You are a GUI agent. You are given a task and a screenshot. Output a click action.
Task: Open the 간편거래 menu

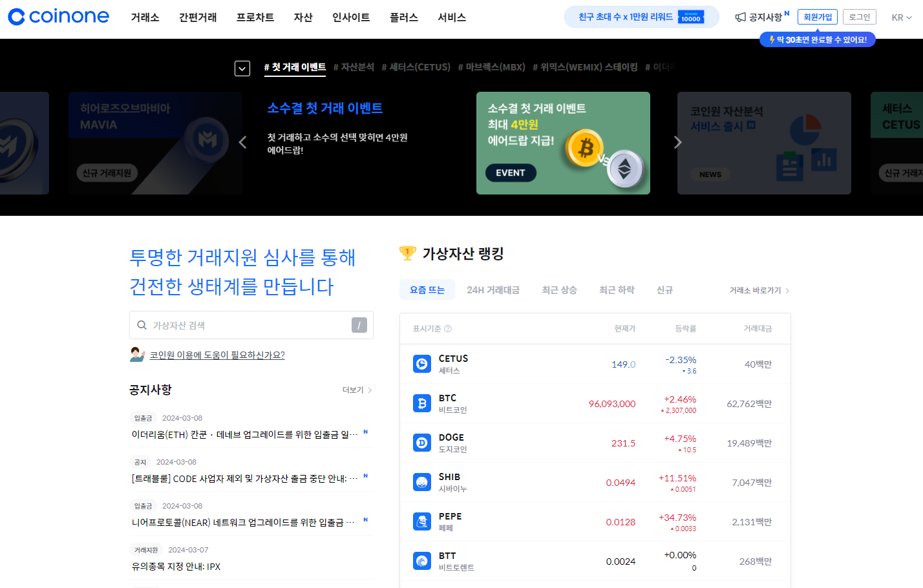pyautogui.click(x=198, y=17)
